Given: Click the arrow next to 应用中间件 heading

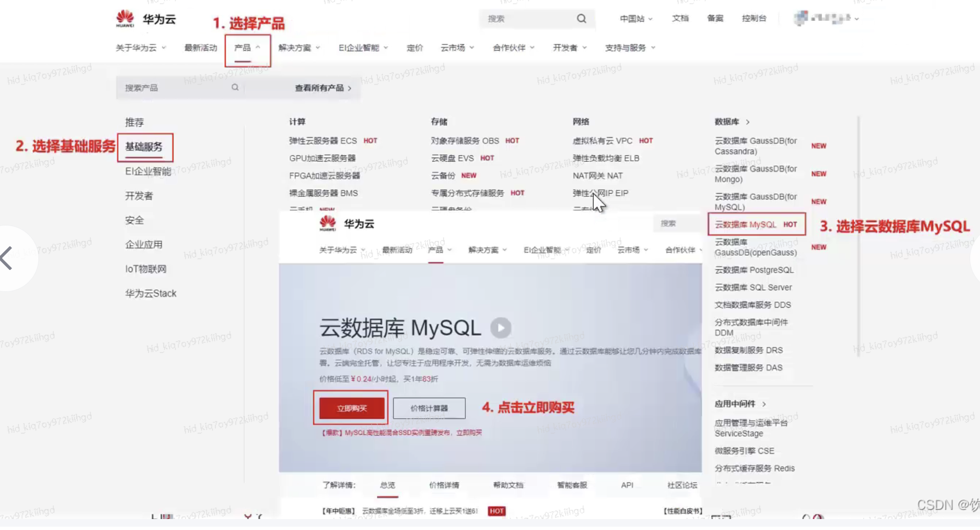Looking at the screenshot, I should [x=764, y=404].
